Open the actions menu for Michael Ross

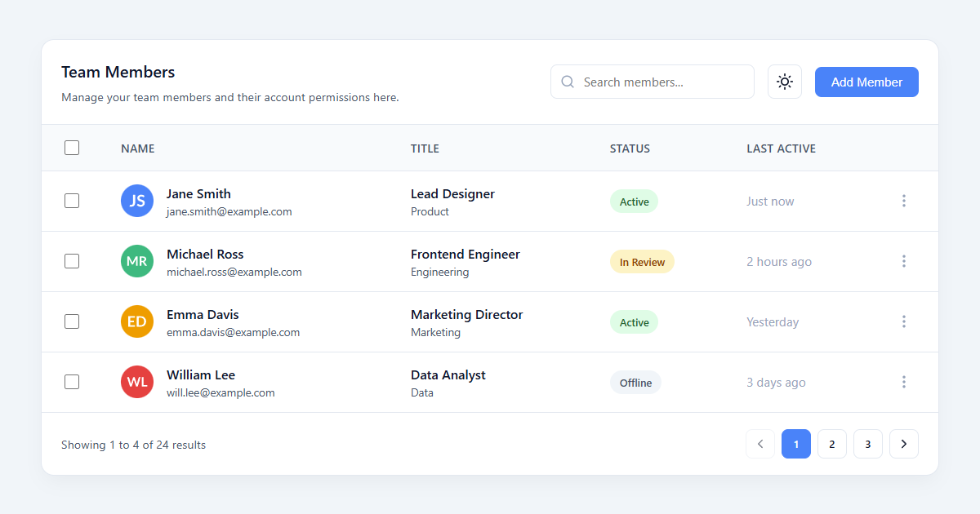point(903,261)
